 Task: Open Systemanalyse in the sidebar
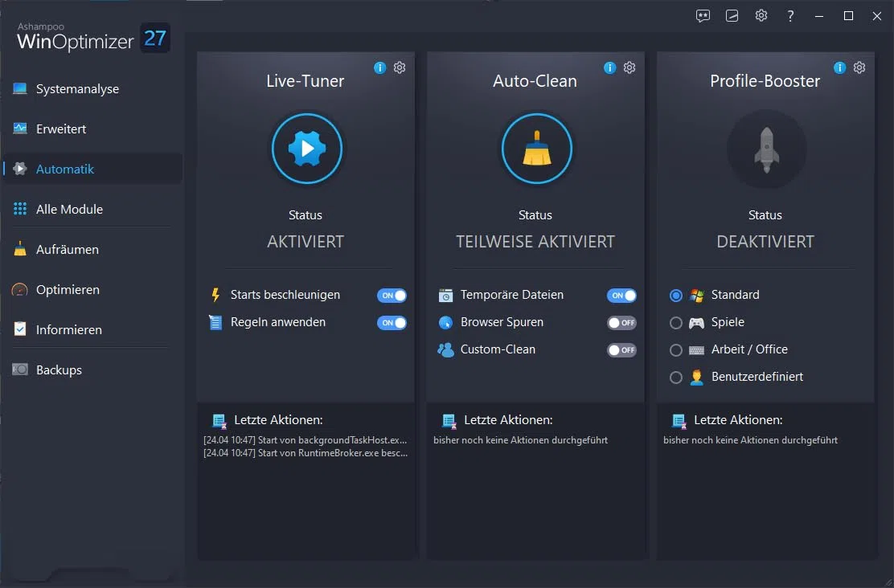click(x=92, y=89)
